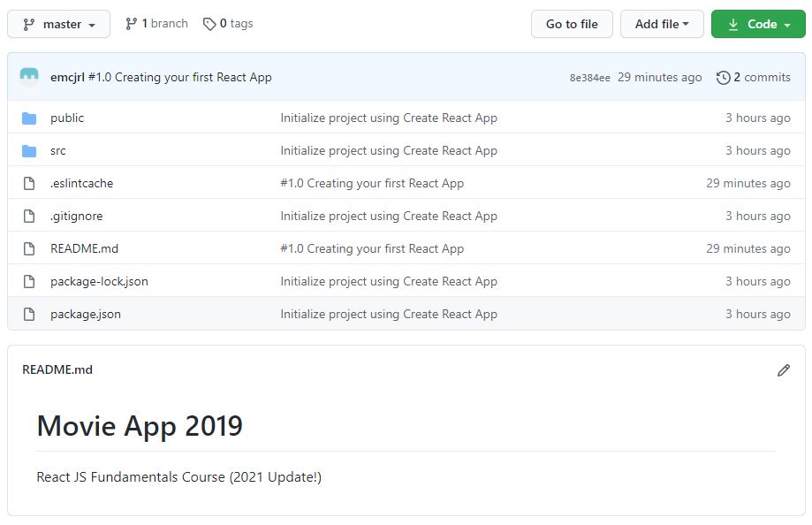Screen dimensions: 812x525
Task: View the 2 commits history
Action: click(754, 77)
